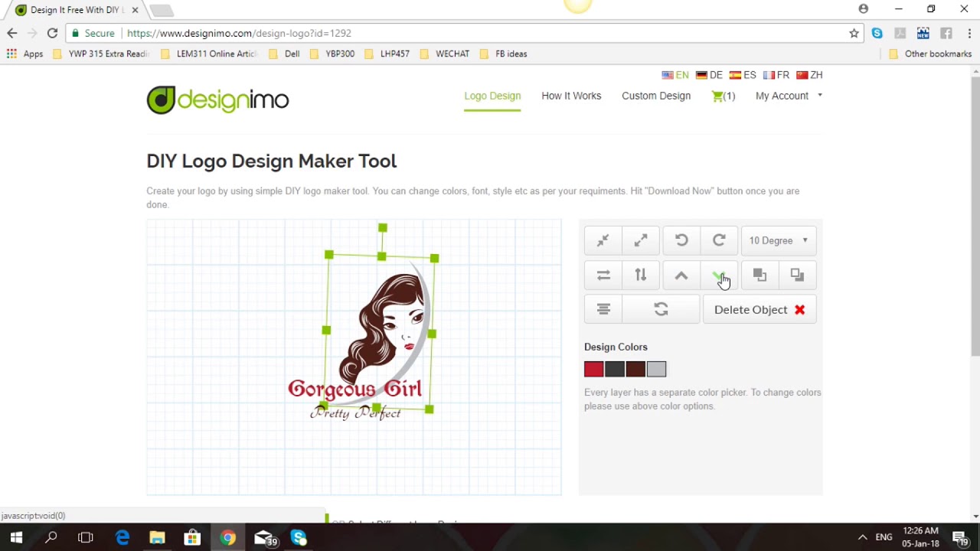Switch language to DE
Viewport: 980px width, 551px height.
point(709,75)
